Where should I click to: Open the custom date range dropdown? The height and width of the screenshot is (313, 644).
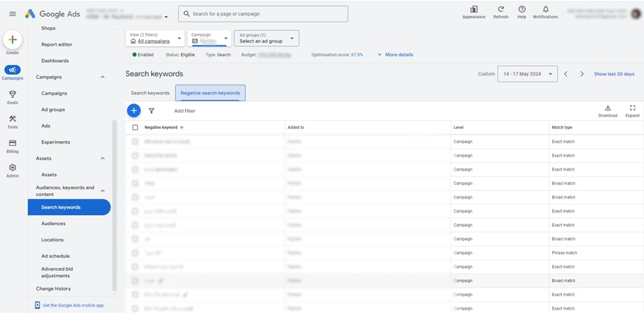pyautogui.click(x=527, y=74)
